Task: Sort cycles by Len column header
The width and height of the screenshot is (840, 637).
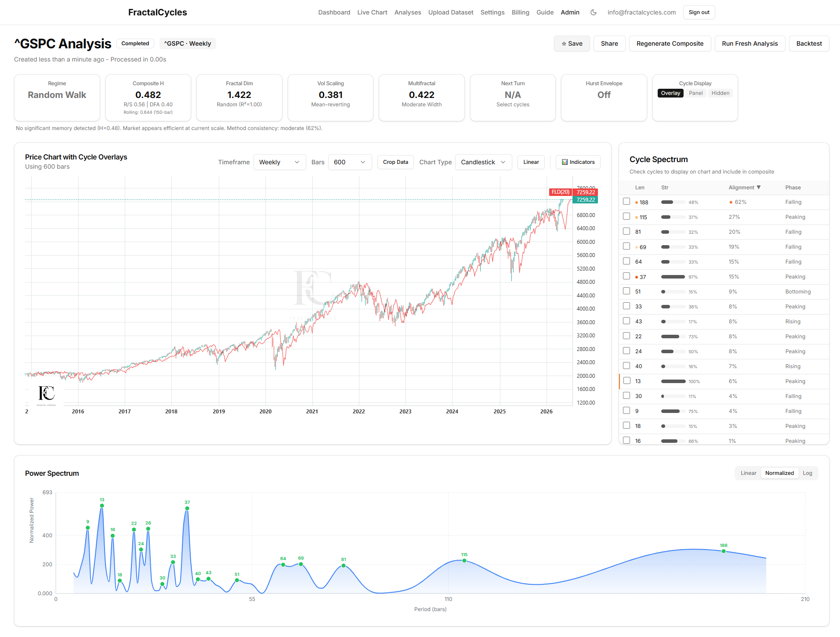Action: click(x=640, y=188)
